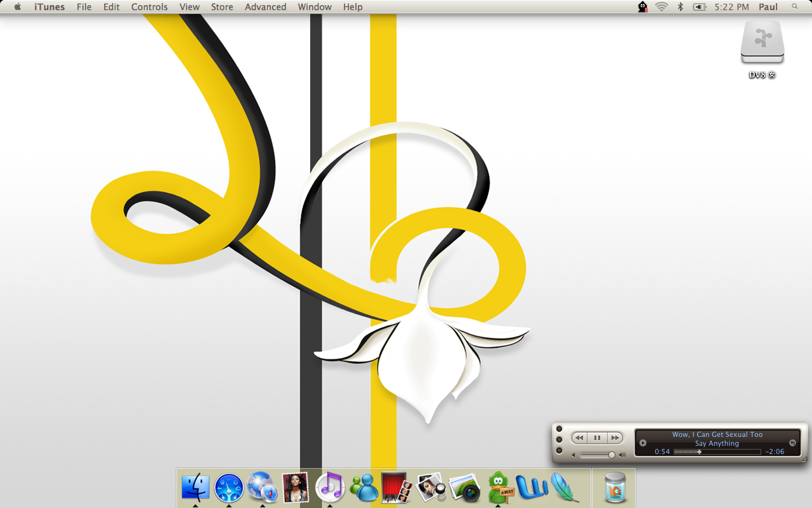Viewport: 812px width, 508px height.
Task: Click elapsed time 0:54
Action: point(662,452)
